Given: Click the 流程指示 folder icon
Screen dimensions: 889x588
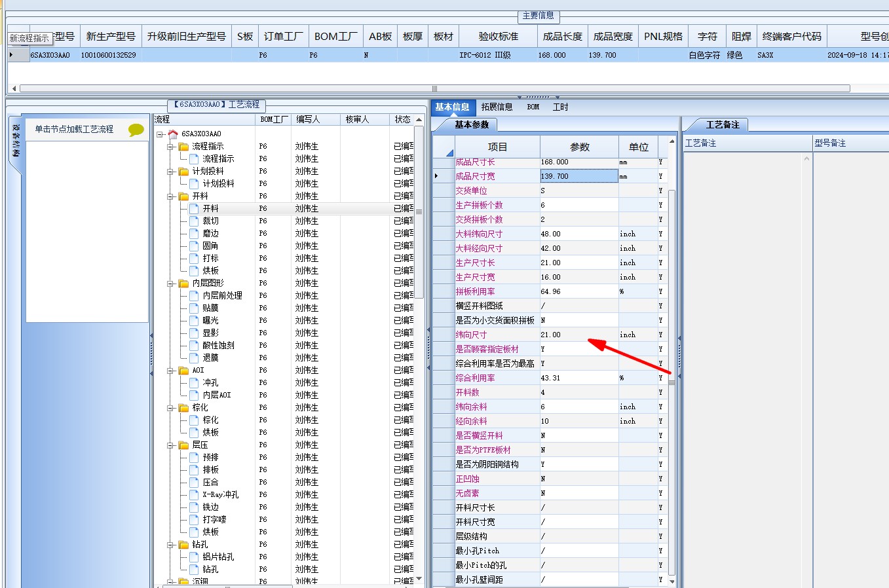Looking at the screenshot, I should point(184,146).
